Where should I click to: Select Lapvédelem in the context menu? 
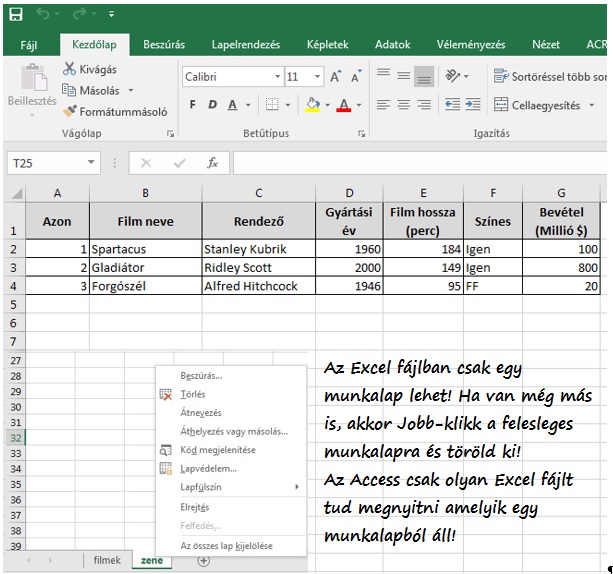pyautogui.click(x=208, y=468)
